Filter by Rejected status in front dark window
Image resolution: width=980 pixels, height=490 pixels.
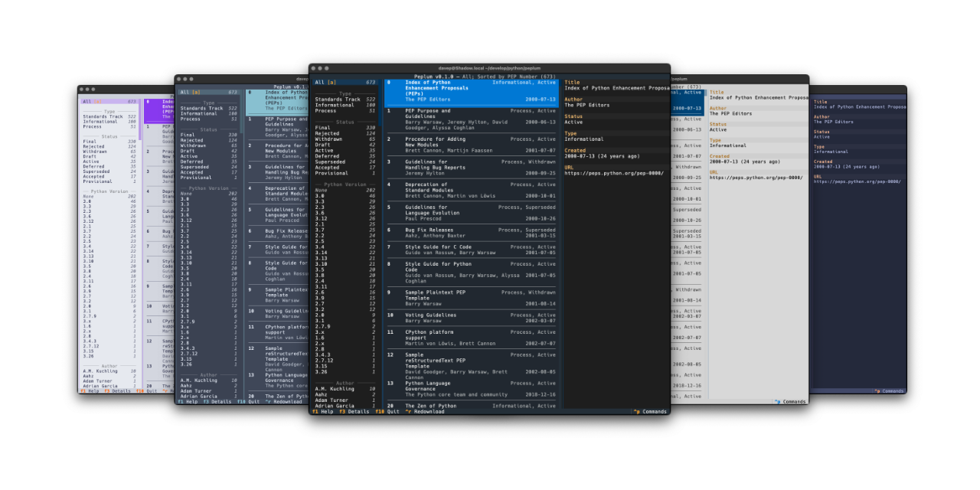pos(345,134)
